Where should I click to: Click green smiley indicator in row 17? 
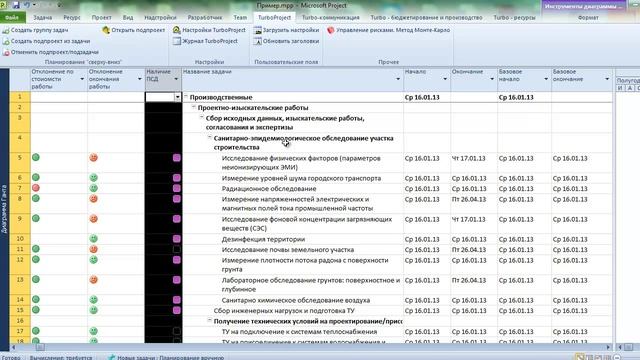click(93, 331)
